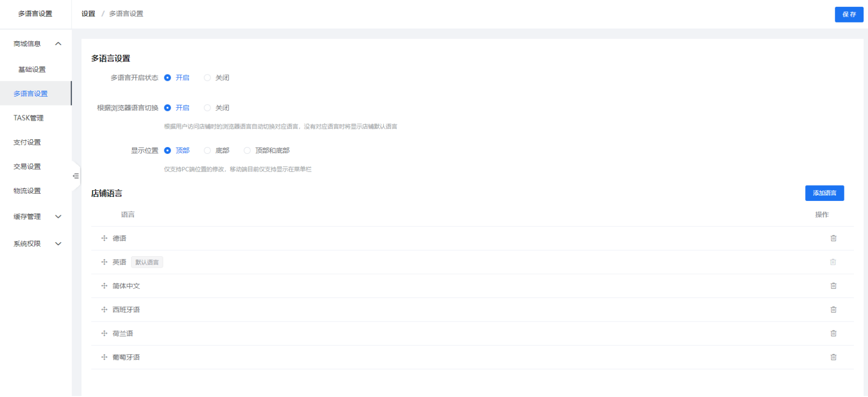Choose 顶部和底部 as display position
This screenshot has height=397, width=868.
pos(266,150)
